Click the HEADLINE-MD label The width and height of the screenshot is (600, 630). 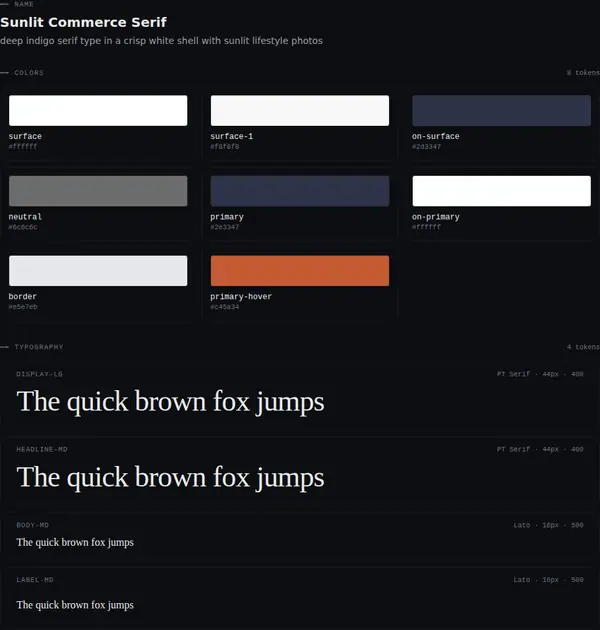tap(42, 449)
